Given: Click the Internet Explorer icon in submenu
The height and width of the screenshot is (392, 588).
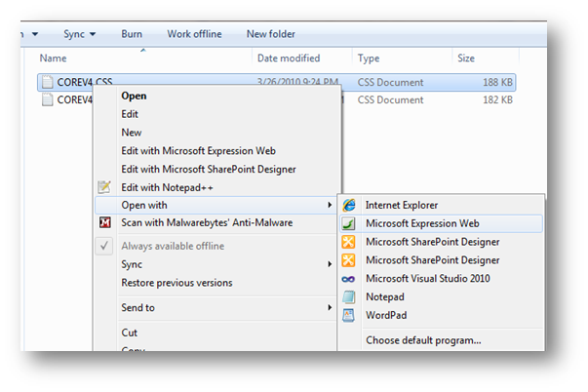Looking at the screenshot, I should (x=349, y=205).
